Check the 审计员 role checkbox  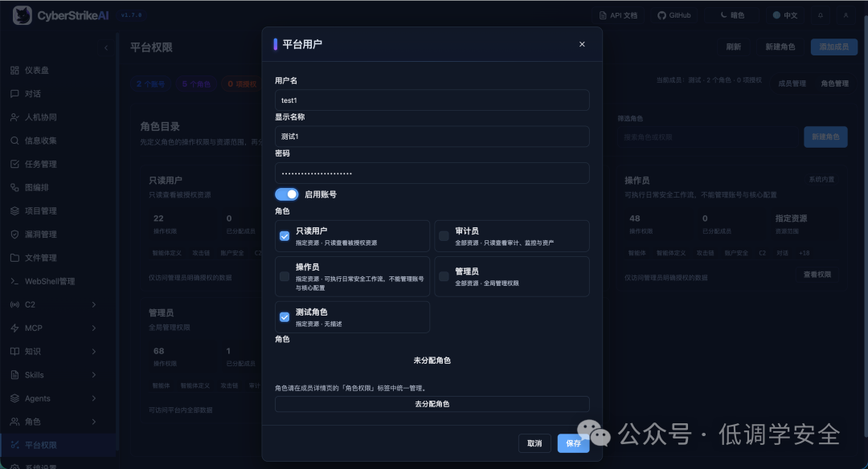click(x=444, y=236)
